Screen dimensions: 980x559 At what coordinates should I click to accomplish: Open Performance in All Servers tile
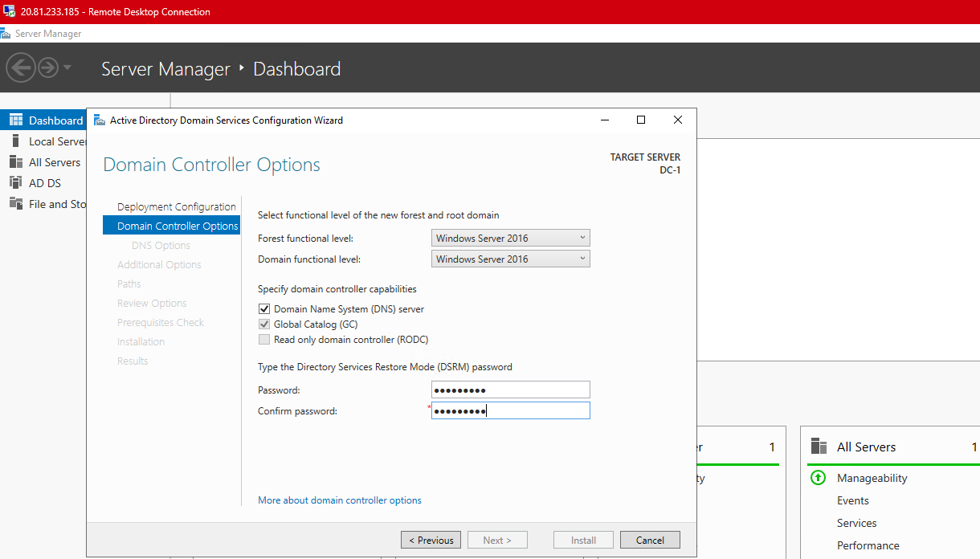(x=868, y=545)
